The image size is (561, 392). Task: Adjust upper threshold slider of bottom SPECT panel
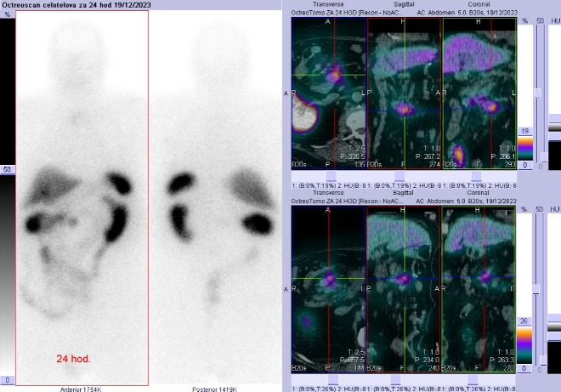coord(536,289)
